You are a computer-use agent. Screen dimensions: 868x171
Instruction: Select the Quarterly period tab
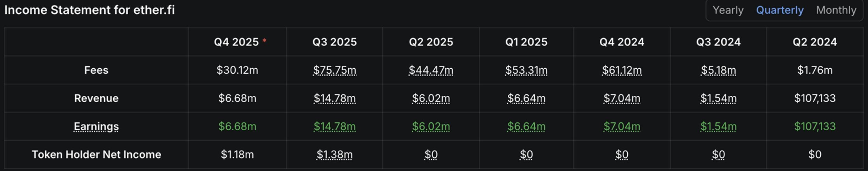pyautogui.click(x=779, y=10)
